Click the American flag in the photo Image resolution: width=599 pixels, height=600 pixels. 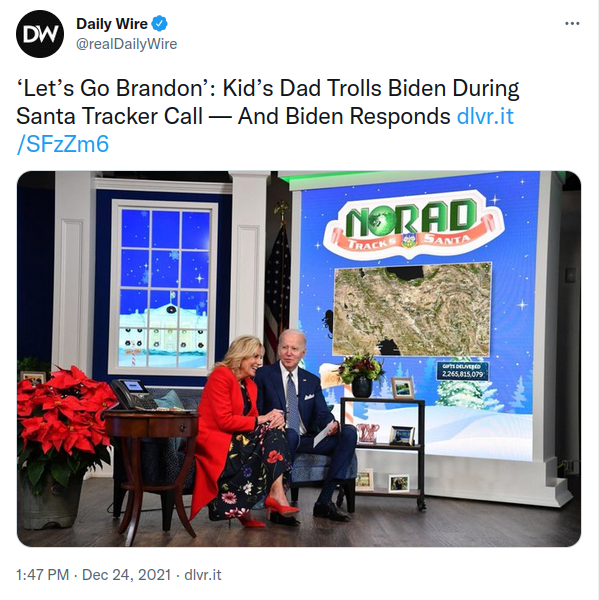[x=277, y=283]
